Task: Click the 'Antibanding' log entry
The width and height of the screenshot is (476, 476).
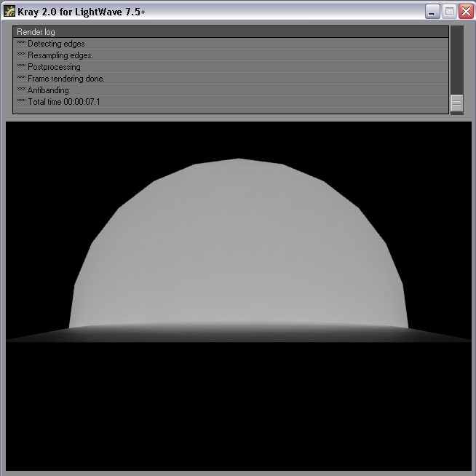Action: [48, 90]
